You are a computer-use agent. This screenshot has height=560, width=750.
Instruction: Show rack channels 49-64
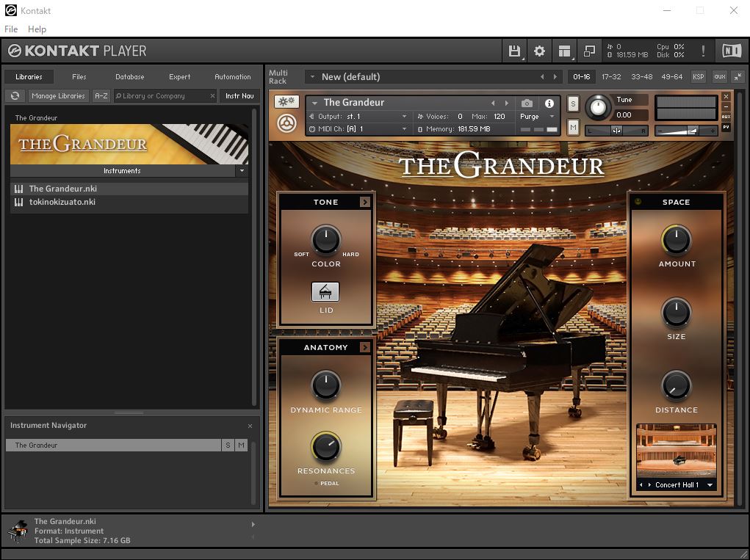tap(671, 76)
